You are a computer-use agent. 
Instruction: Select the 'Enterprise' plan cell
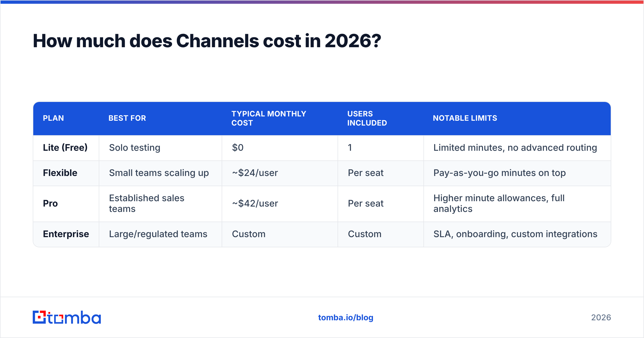[66, 234]
